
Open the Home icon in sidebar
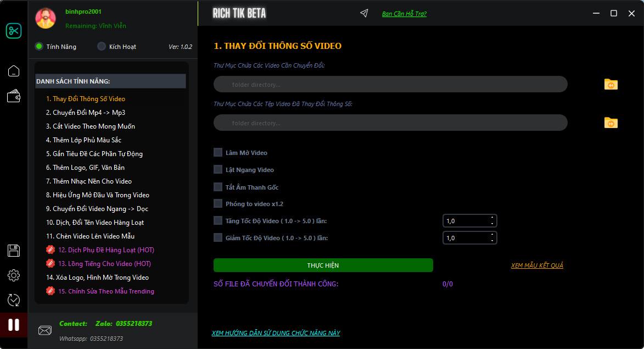(14, 71)
